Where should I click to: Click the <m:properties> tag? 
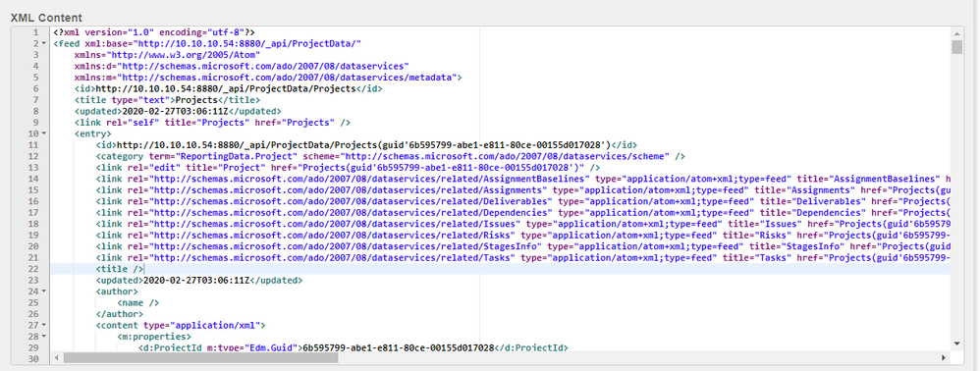154,337
